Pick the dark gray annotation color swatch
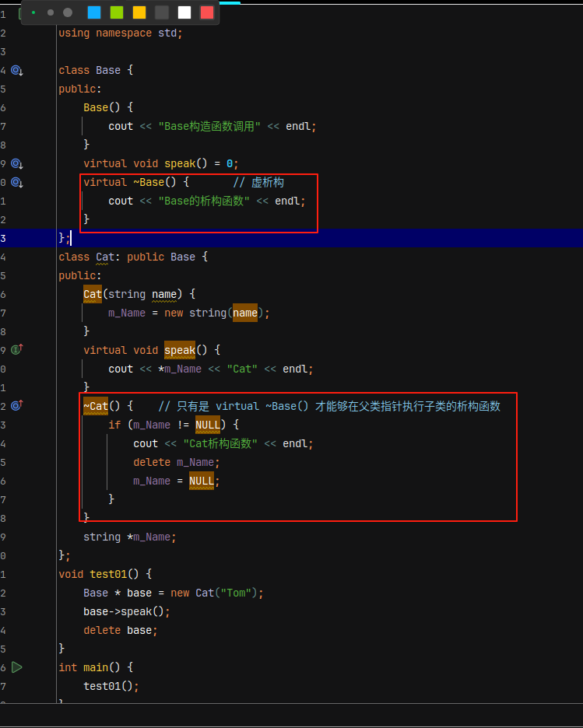Viewport: 583px width, 728px height. coord(162,12)
